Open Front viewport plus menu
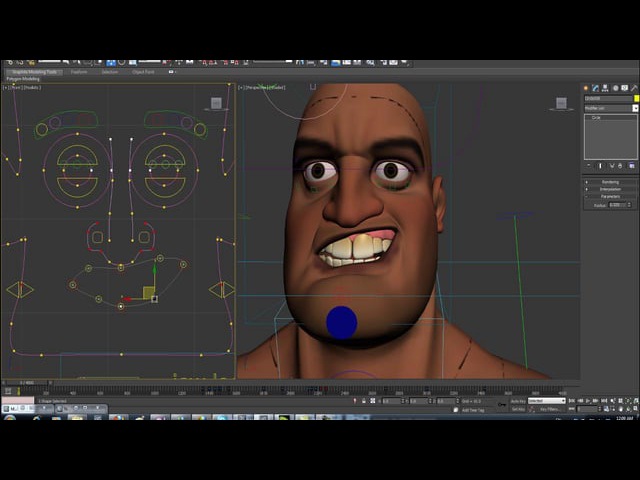This screenshot has height=480, width=640. (5, 87)
